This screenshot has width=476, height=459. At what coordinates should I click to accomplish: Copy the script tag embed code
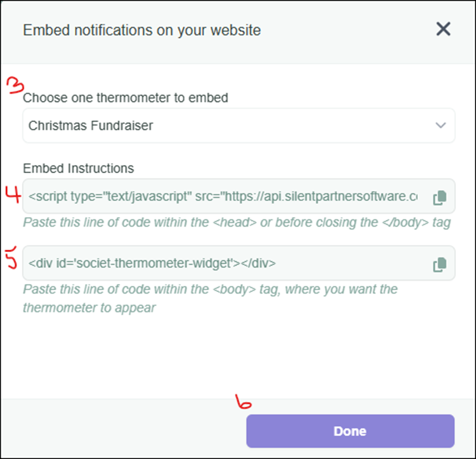point(439,197)
